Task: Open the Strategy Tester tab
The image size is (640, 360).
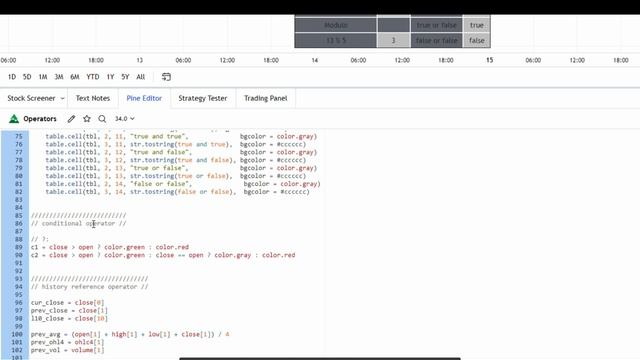Action: tap(203, 98)
